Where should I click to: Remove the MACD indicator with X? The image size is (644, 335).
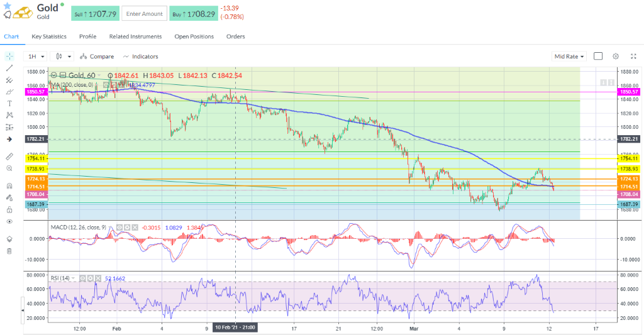[x=135, y=228]
